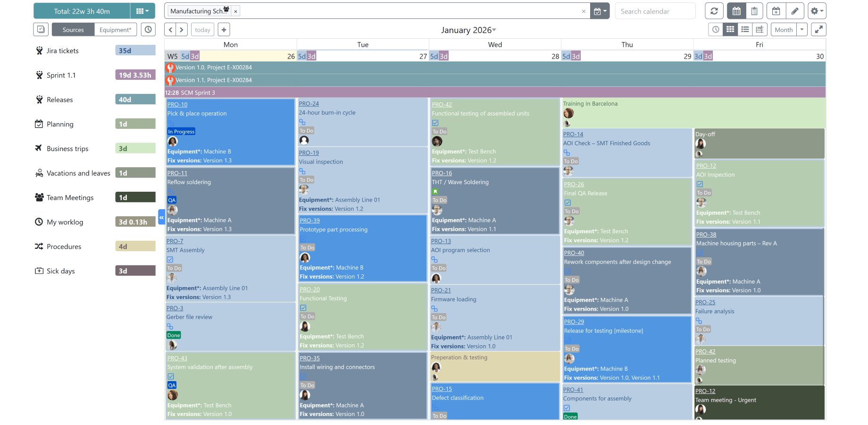Image resolution: width=868 pixels, height=425 pixels.
Task: Click the refresh calendars icon
Action: pos(714,10)
